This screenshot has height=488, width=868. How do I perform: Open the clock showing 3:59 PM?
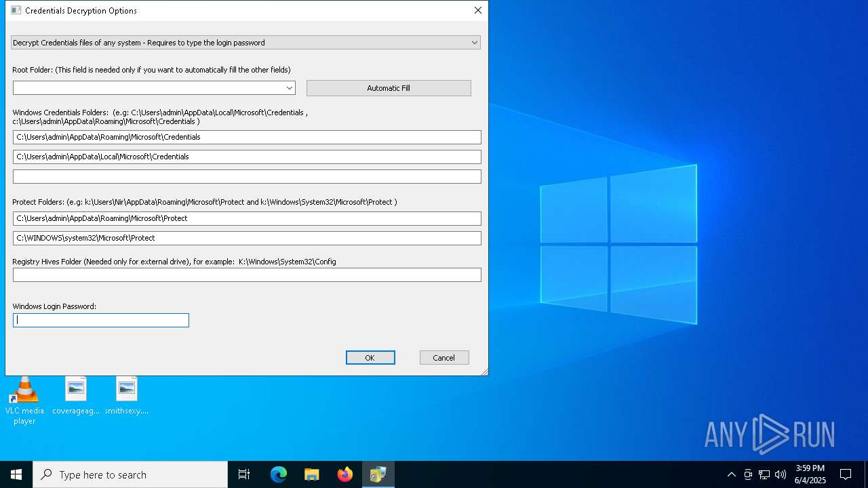pos(810,474)
